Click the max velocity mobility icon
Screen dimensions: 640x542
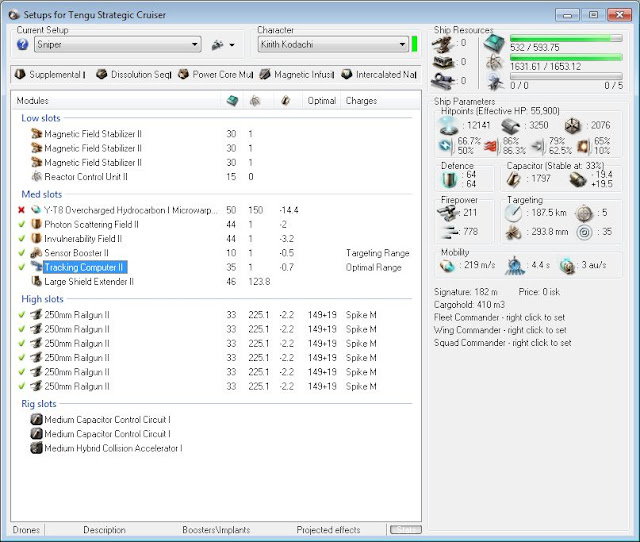point(447,266)
